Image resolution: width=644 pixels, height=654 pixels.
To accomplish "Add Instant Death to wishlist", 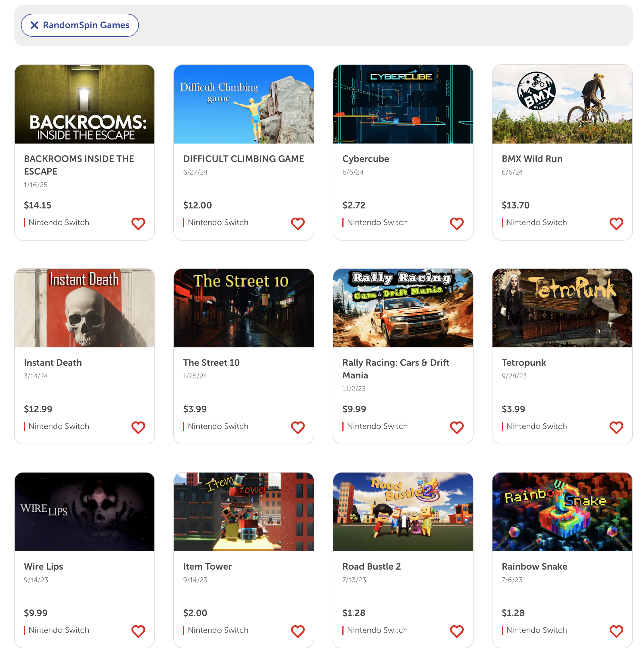I will click(138, 427).
